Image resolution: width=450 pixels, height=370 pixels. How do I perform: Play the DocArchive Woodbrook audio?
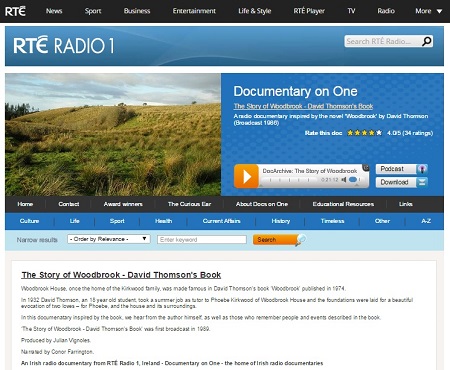pos(246,176)
